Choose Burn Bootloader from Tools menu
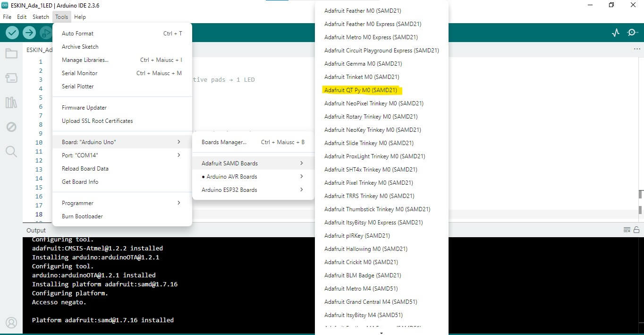 82,216
